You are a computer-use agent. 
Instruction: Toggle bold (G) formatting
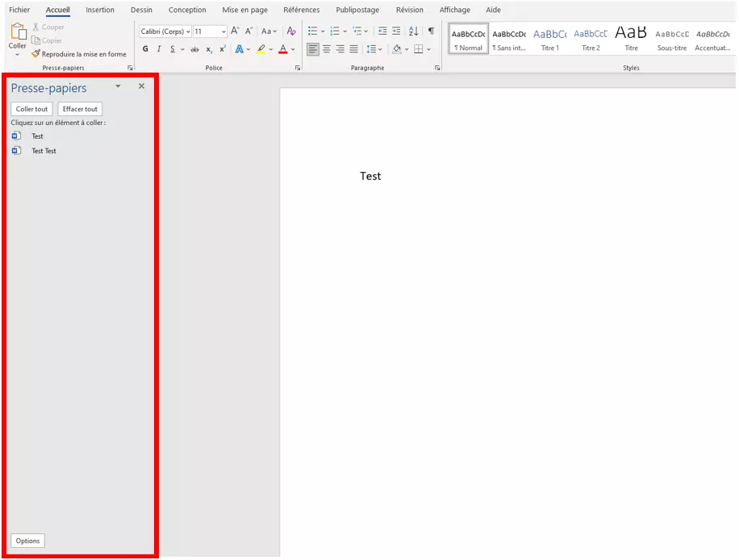tap(145, 49)
